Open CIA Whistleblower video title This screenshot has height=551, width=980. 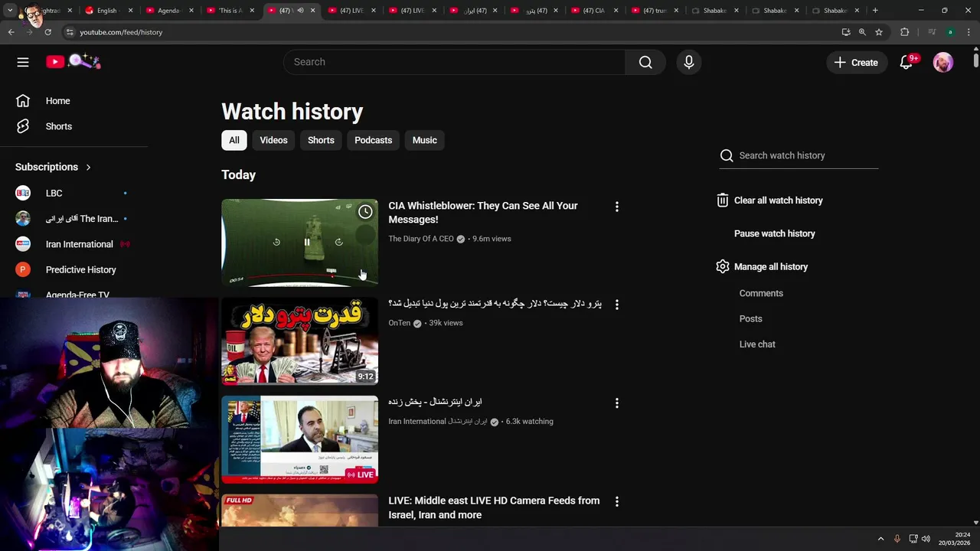coord(483,213)
